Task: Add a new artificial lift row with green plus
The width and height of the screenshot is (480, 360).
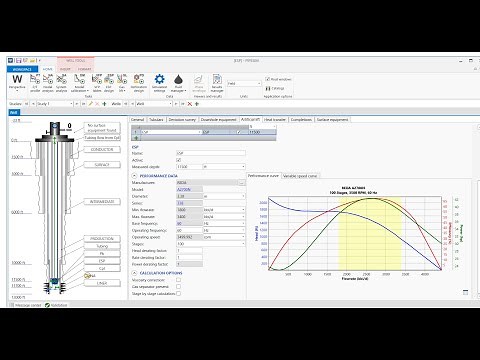Action: point(136,138)
